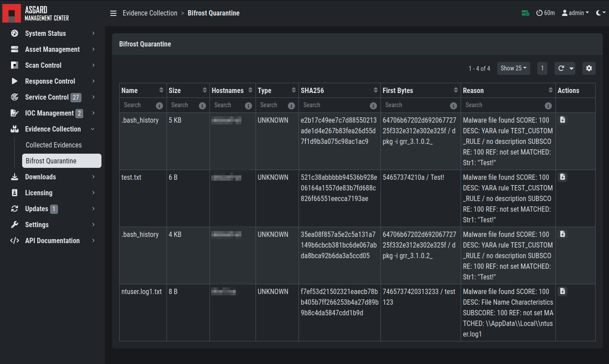Open Asset Management menu
Image resolution: width=609 pixels, height=364 pixels.
[x=53, y=50]
